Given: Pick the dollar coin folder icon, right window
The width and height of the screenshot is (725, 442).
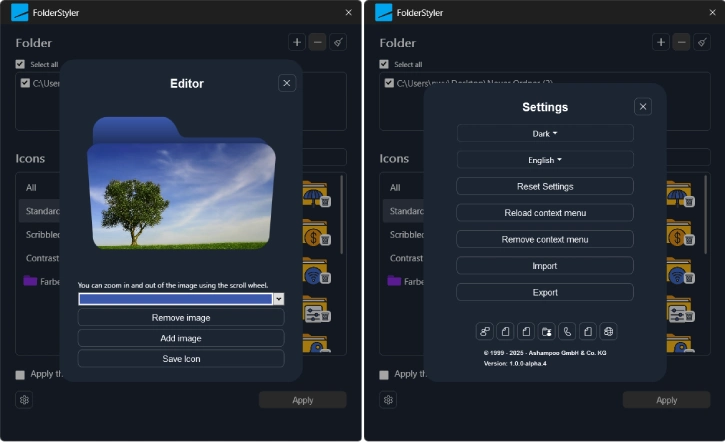Looking at the screenshot, I should [678, 232].
